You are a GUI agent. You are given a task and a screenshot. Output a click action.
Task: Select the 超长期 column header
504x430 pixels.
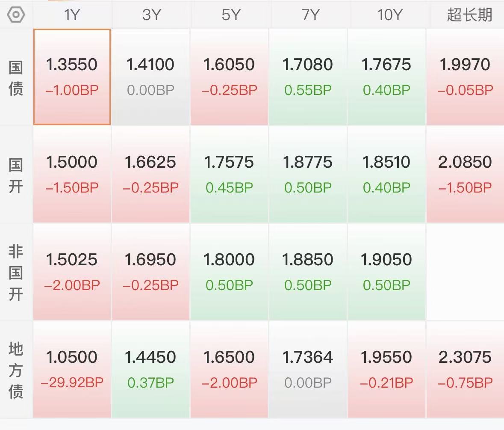coord(469,15)
